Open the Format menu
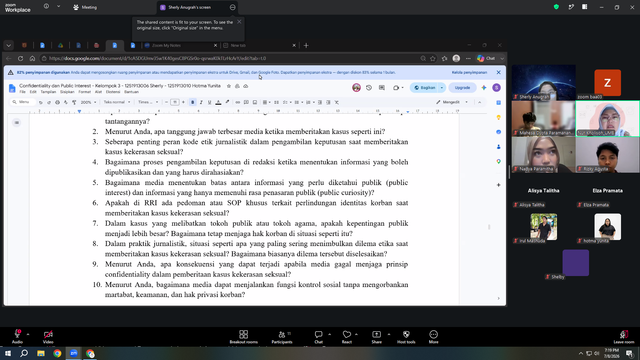The image size is (640, 360). pyautogui.click(x=84, y=92)
